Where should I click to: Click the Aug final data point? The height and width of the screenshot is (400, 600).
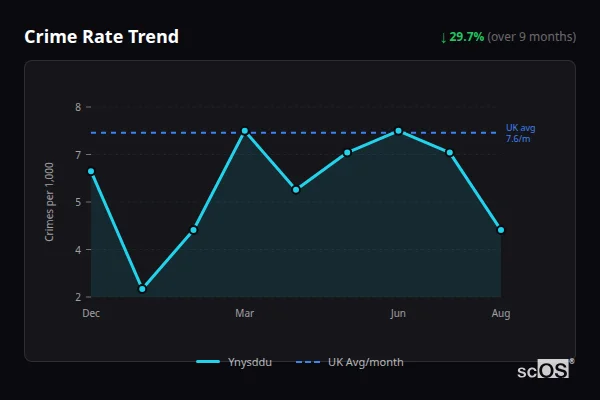501,230
